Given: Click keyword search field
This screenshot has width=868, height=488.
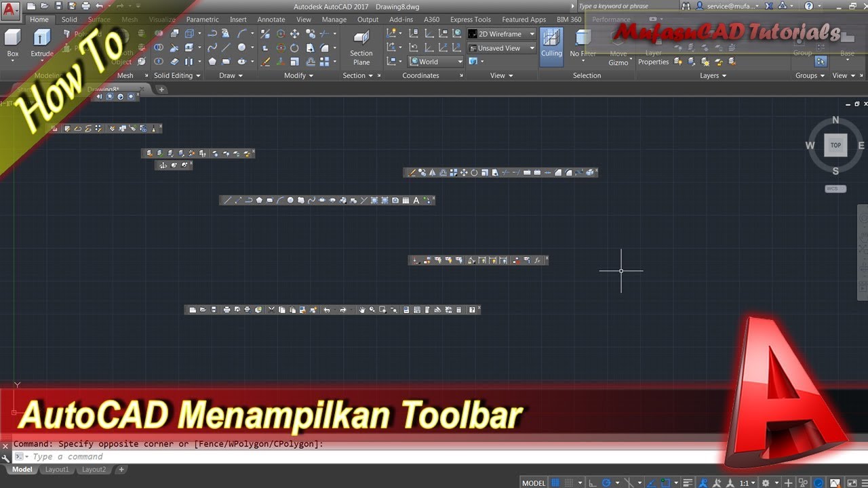Looking at the screenshot, I should (626, 6).
